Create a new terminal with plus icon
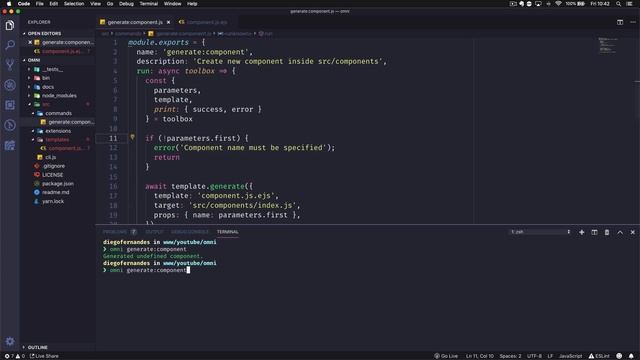This screenshot has width=640, height=360. pos(582,232)
